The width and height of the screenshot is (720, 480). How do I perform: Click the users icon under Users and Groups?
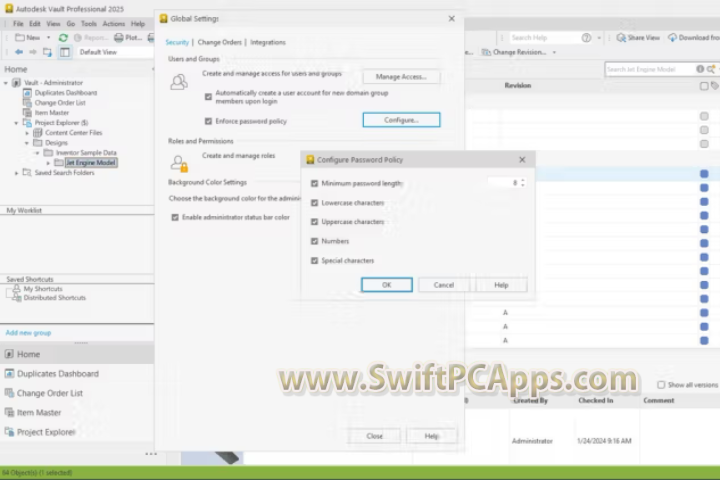(x=179, y=82)
